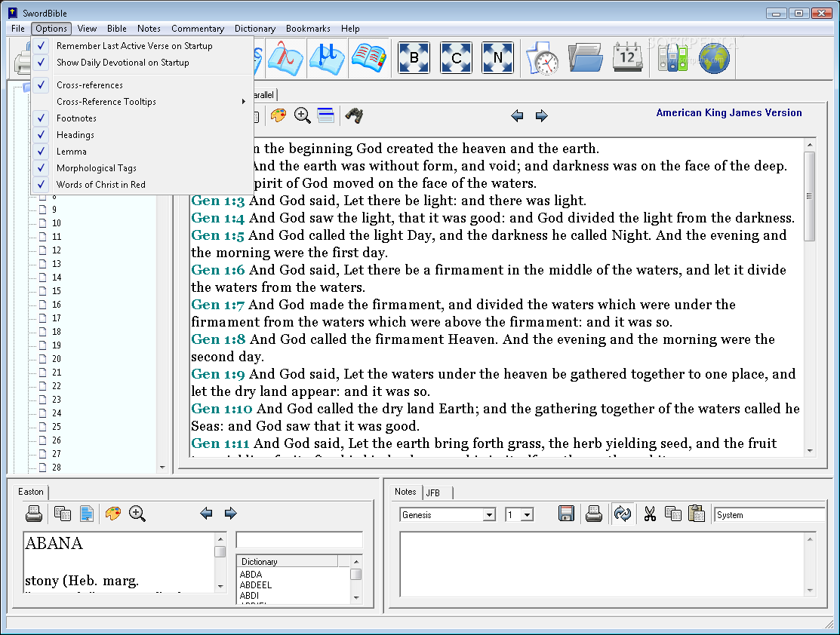Maximize the Notes pane with N icon
The width and height of the screenshot is (840, 635).
(497, 58)
